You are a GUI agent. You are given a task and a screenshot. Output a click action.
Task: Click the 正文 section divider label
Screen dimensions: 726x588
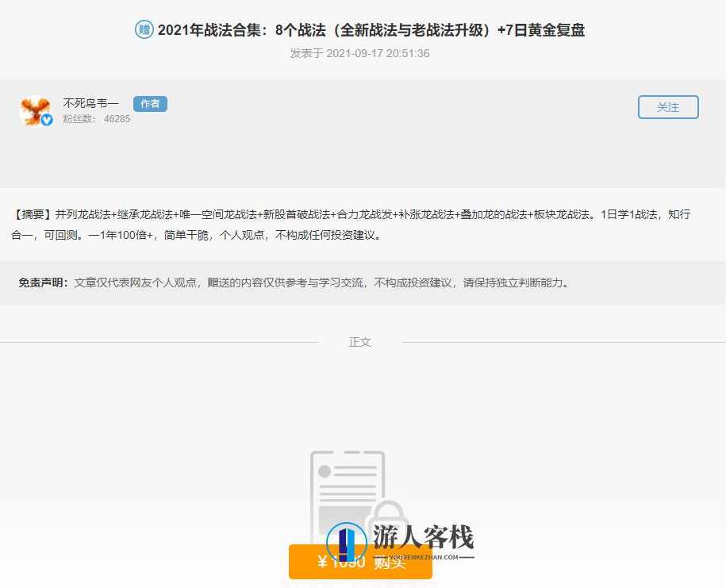360,341
